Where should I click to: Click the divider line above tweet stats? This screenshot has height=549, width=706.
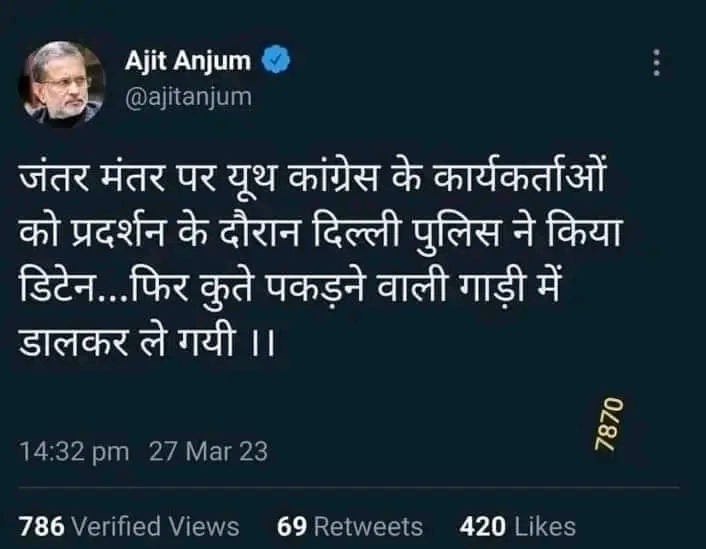click(x=349, y=487)
